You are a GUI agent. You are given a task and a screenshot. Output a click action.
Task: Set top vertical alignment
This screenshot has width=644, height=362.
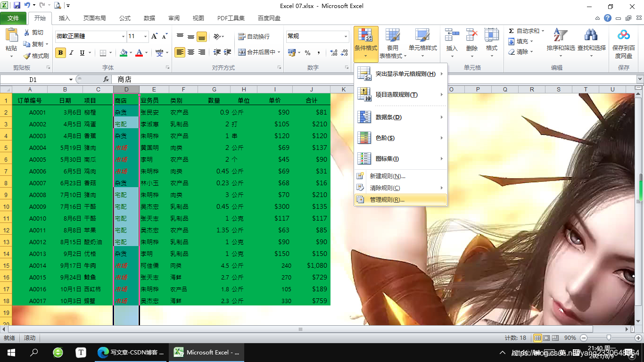(x=180, y=36)
